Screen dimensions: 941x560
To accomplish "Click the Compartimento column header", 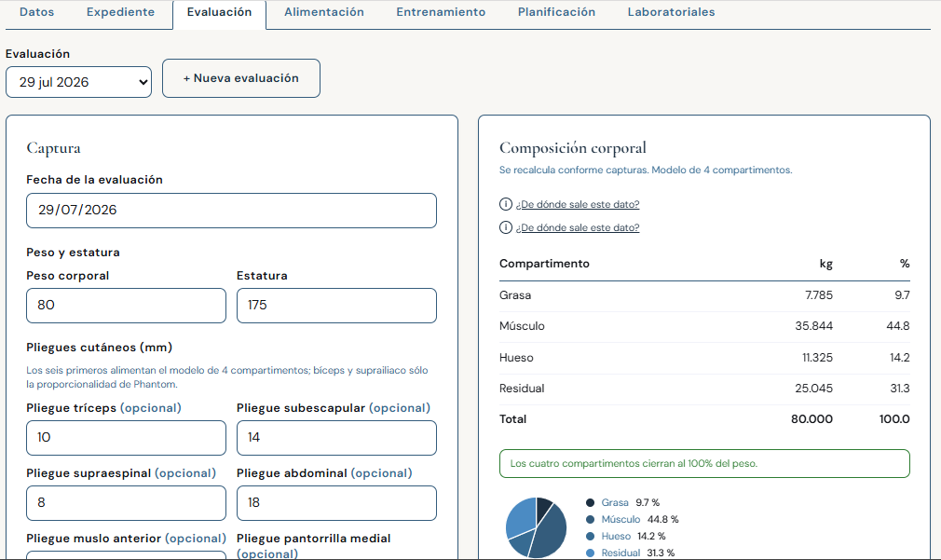I will tap(544, 264).
